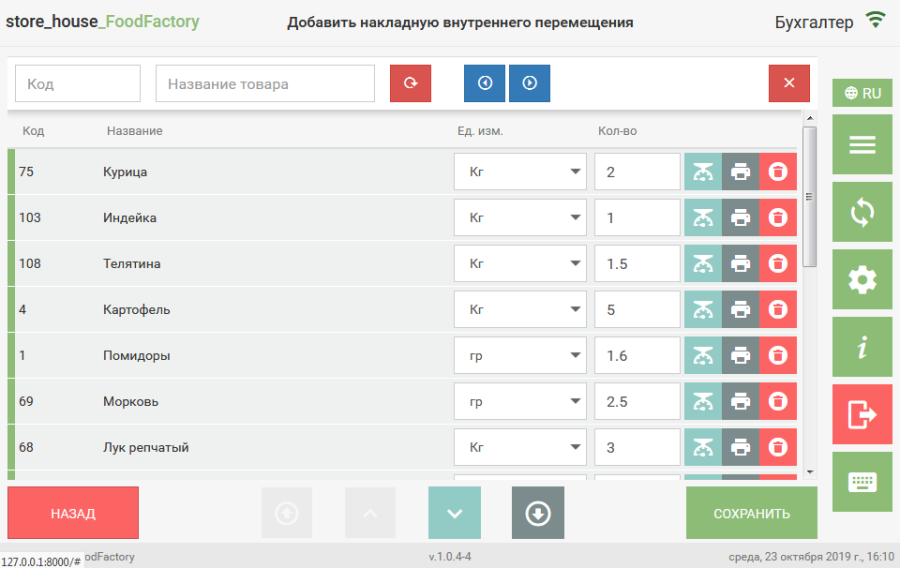Image resolution: width=900 pixels, height=568 pixels.
Task: Show the info panel button
Action: pyautogui.click(x=862, y=347)
